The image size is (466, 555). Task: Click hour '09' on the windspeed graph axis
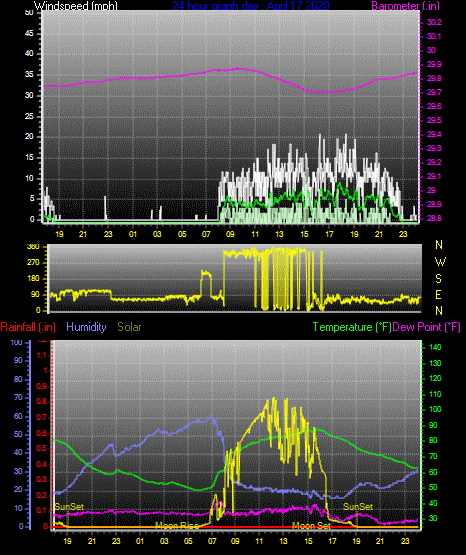[x=230, y=234]
